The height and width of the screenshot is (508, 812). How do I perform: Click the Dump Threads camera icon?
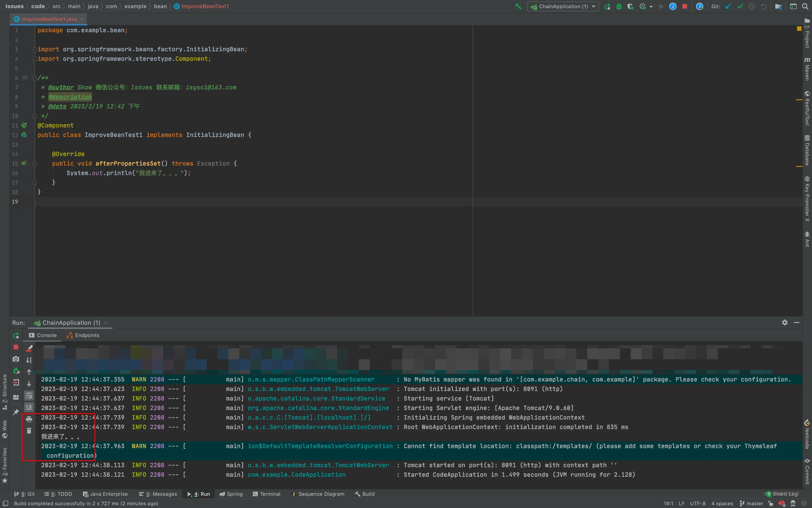(16, 359)
